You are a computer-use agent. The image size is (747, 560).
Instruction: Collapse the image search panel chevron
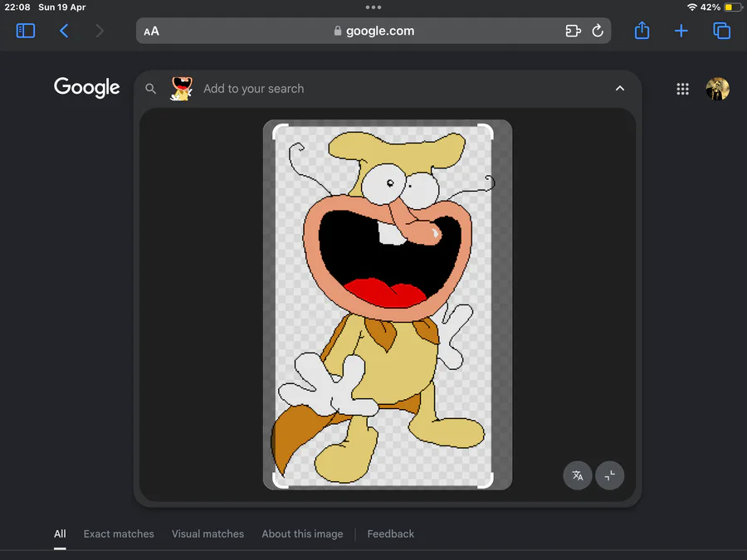click(x=620, y=89)
